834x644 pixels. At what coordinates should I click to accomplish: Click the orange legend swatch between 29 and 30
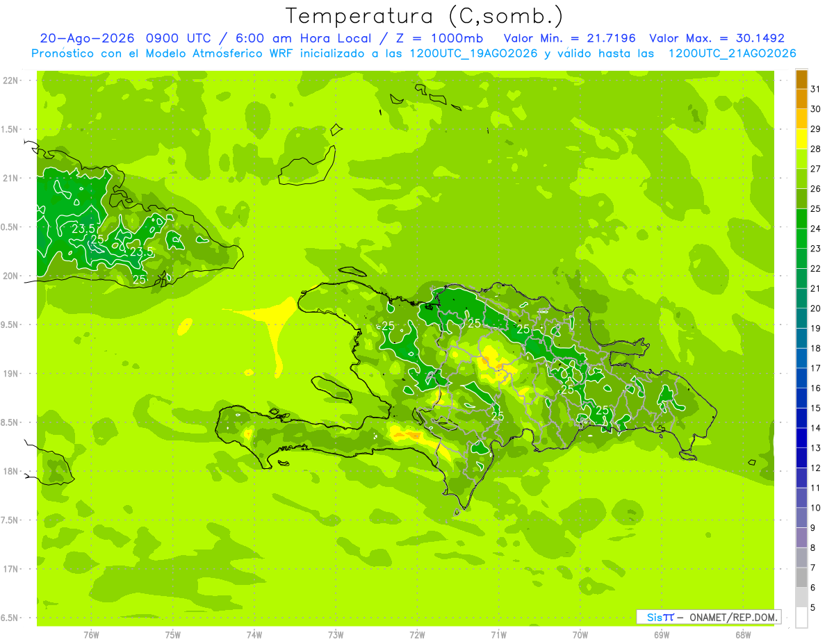[x=801, y=119]
